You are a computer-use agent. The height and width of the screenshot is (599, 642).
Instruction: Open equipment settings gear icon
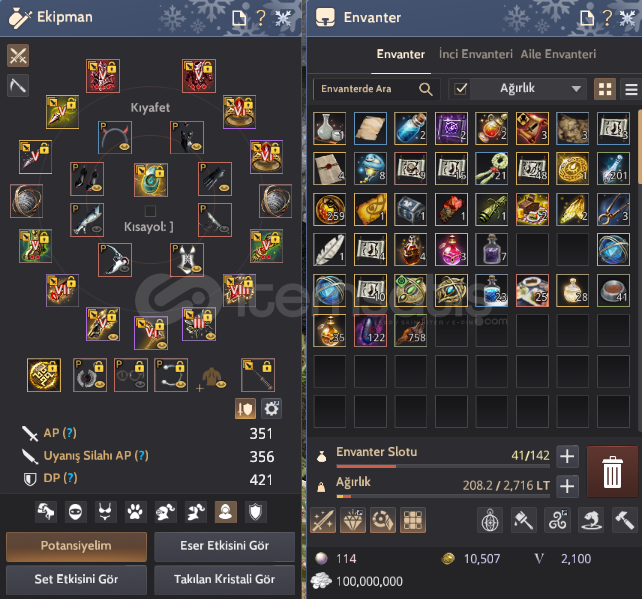[x=271, y=409]
